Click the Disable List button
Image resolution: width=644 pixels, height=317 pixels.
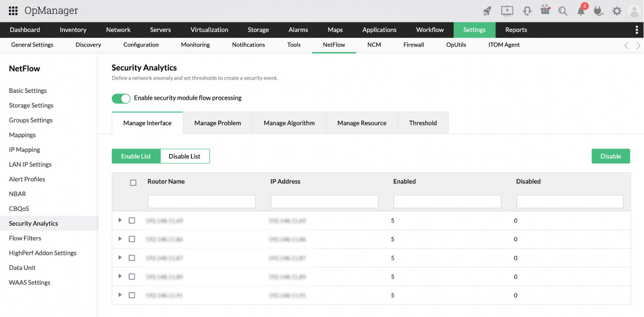[185, 156]
